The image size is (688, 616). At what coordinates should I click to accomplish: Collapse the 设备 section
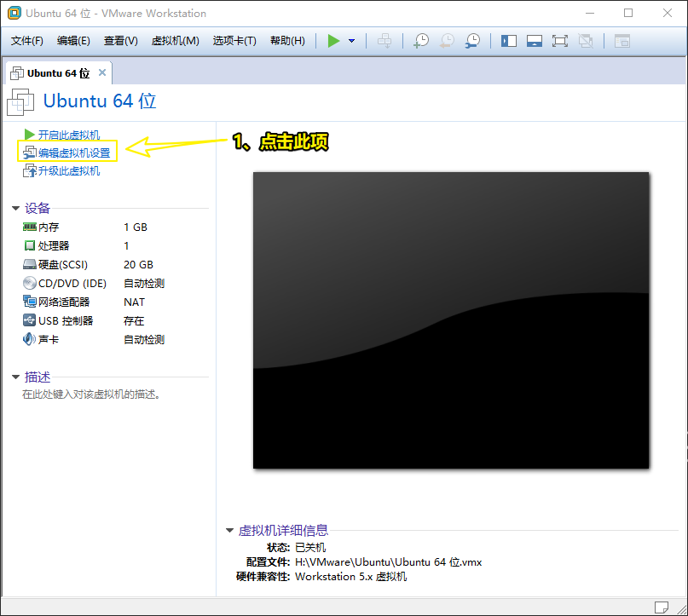(x=15, y=208)
